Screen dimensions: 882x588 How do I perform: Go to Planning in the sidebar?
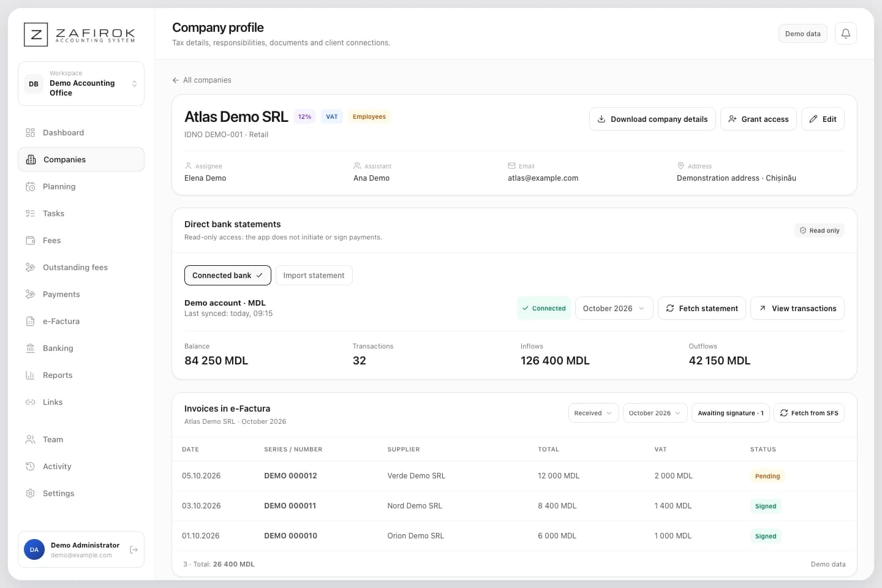pos(81,186)
